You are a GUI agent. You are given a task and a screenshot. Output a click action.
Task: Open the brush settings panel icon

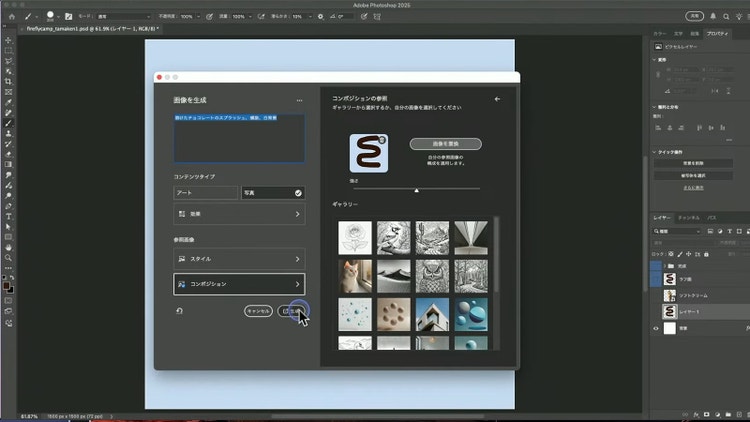click(x=68, y=16)
